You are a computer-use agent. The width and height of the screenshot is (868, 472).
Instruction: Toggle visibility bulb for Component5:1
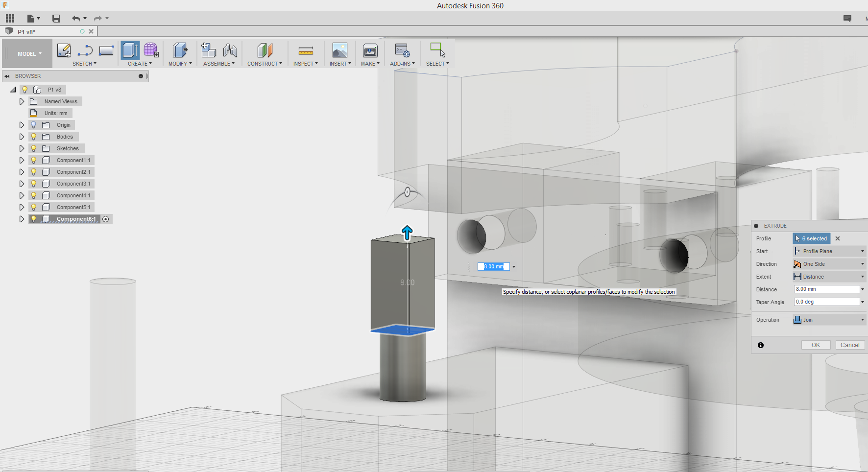(x=34, y=207)
